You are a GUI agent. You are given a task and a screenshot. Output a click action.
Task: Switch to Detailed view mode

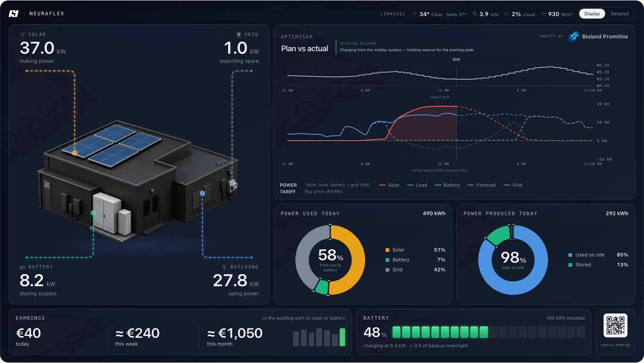(x=619, y=14)
